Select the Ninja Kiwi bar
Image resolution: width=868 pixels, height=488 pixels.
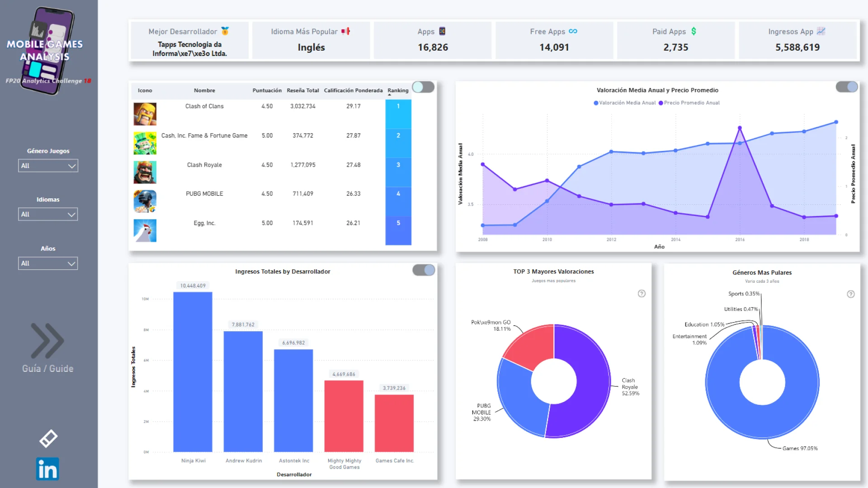[x=193, y=372]
